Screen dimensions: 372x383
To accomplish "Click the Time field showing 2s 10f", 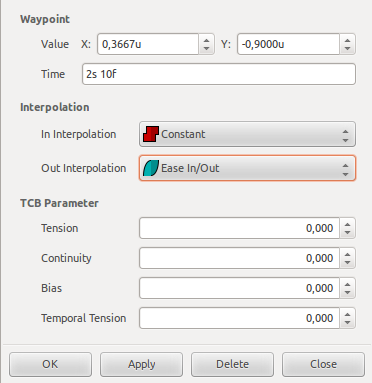I will coord(219,74).
